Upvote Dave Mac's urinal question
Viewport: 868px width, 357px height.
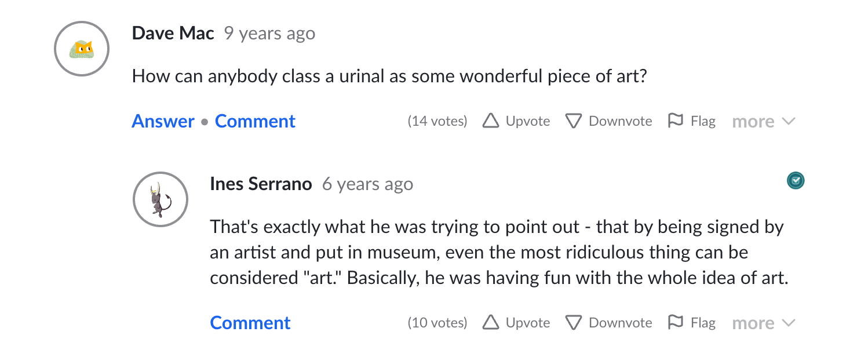click(x=516, y=121)
